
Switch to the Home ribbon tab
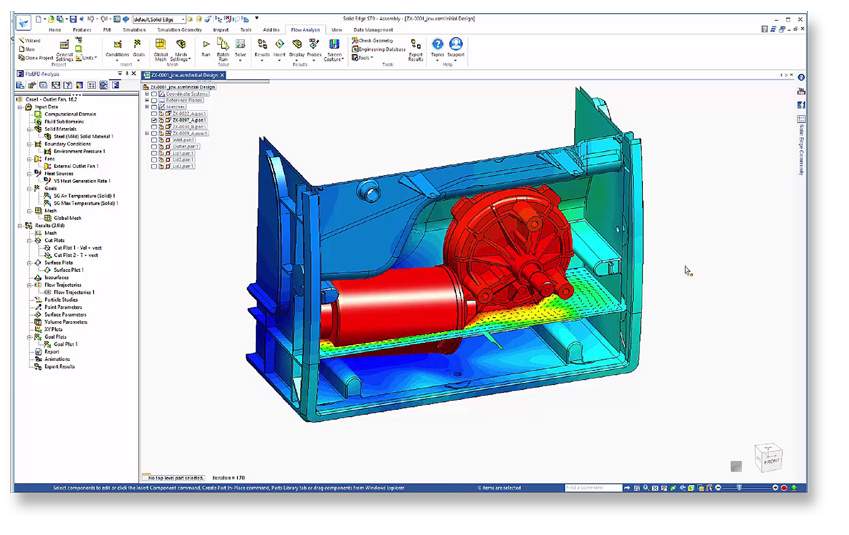[x=55, y=30]
